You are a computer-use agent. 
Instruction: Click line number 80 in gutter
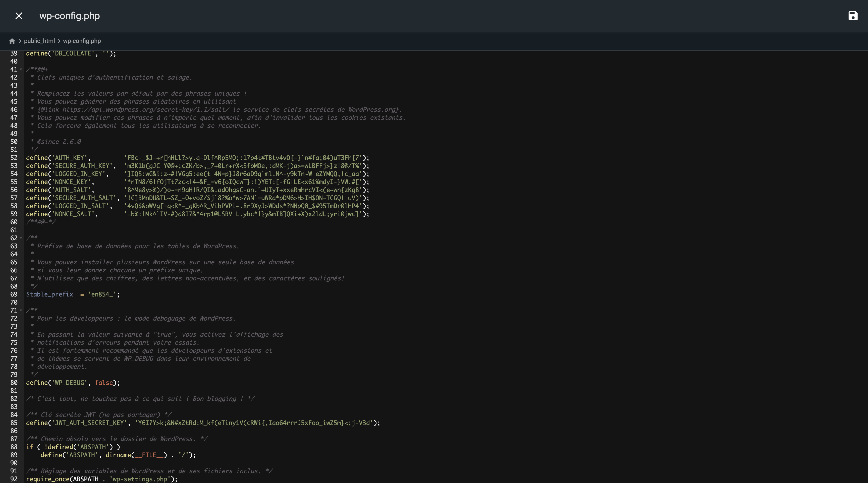14,383
